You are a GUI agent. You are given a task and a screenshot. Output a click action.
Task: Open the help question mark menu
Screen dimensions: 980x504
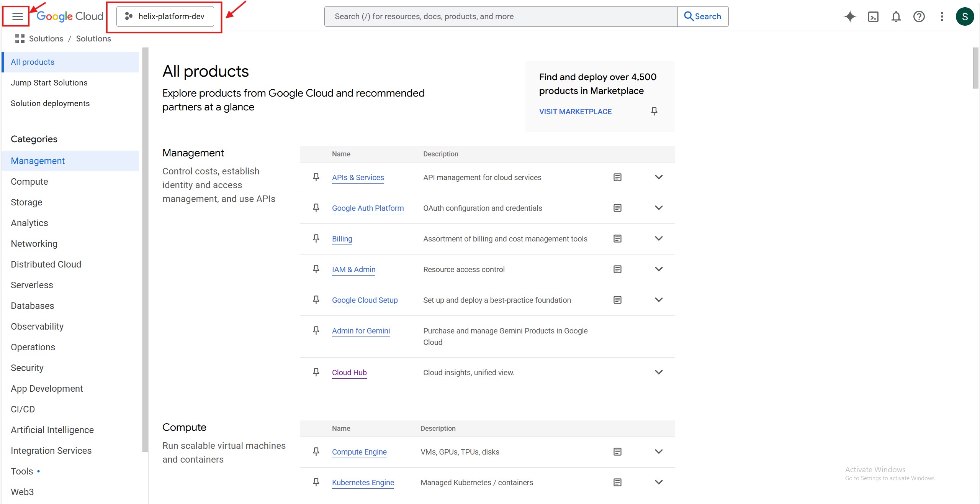point(919,16)
